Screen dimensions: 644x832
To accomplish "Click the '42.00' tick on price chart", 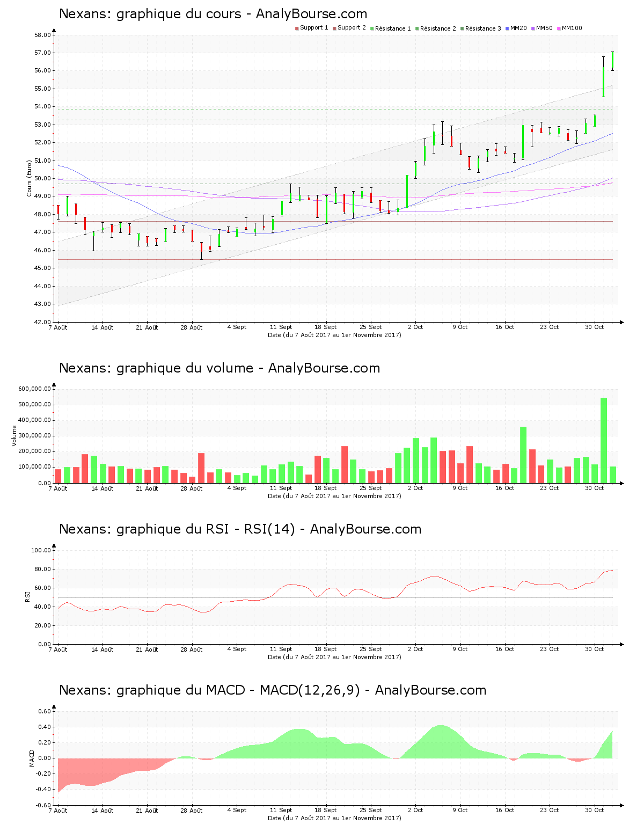I will tap(42, 322).
